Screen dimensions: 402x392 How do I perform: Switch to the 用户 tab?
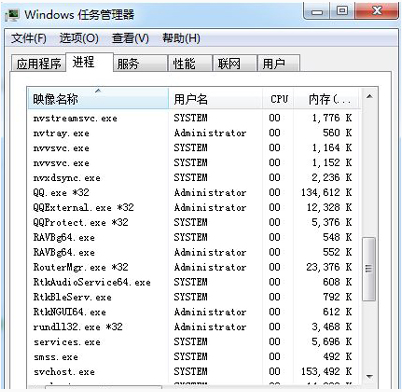(x=279, y=63)
